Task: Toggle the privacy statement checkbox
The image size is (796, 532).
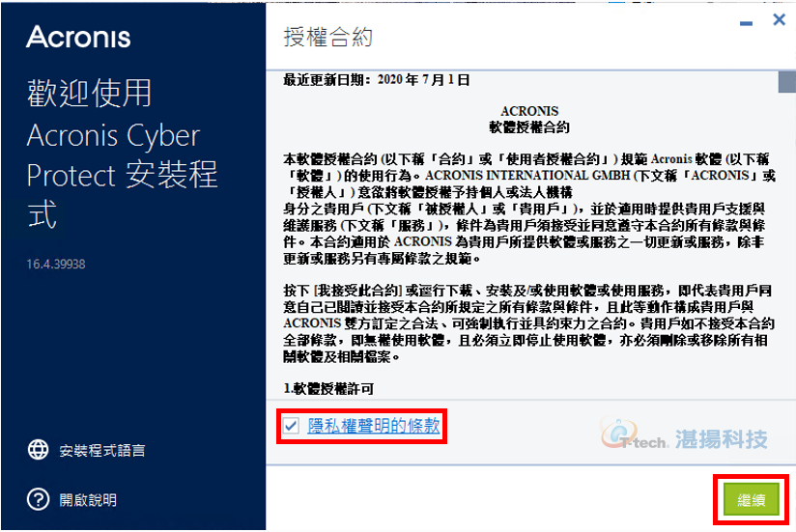Action: [x=291, y=426]
